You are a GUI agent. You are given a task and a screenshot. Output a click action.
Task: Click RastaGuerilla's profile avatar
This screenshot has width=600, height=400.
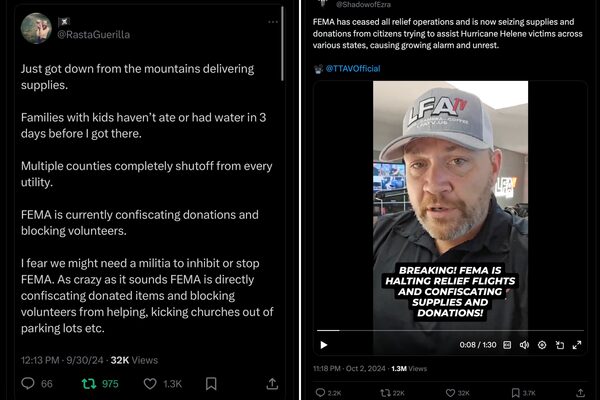click(35, 28)
